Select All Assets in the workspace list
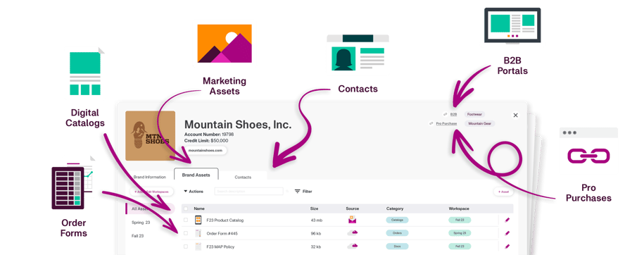Image resolution: width=644 pixels, height=255 pixels. pyautogui.click(x=150, y=209)
